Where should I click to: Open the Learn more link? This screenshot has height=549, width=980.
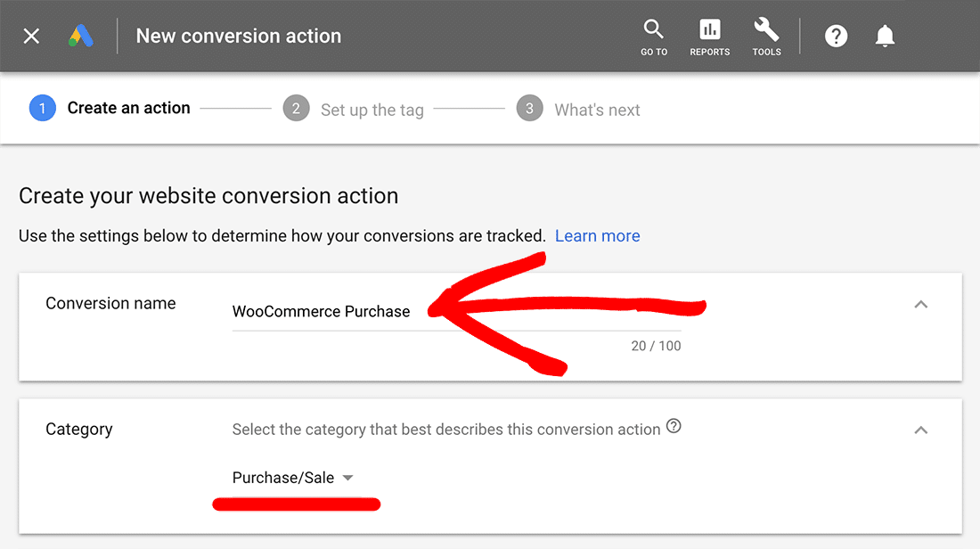click(x=597, y=236)
